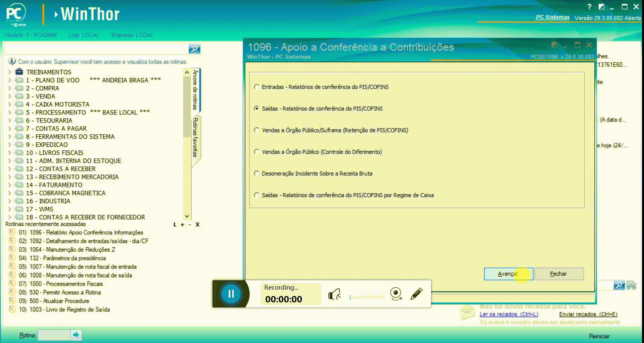This screenshot has height=343, width=644.
Task: Click the WinThor help question mark icon
Action: [x=589, y=7]
